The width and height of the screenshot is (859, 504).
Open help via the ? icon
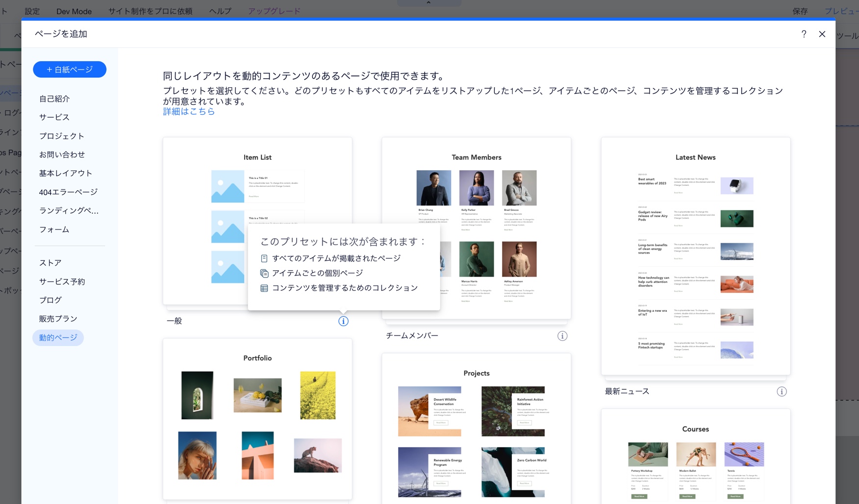tap(804, 34)
